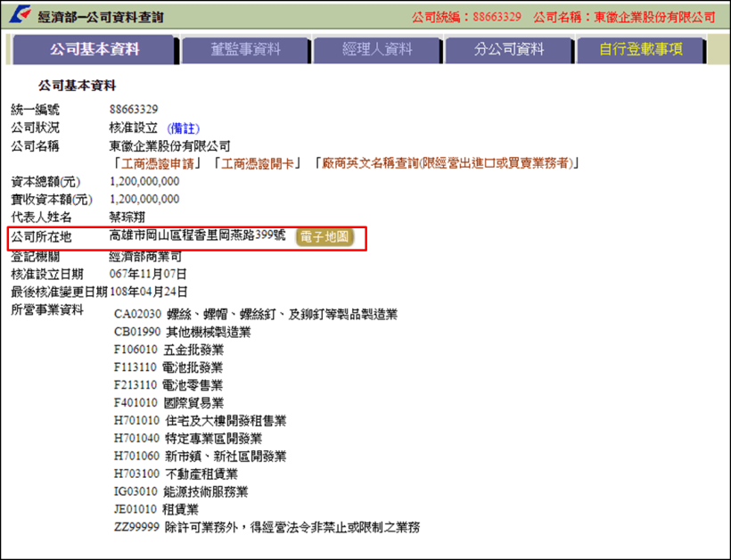Open the 分公司資料 tab
Screen dimensions: 731x560
point(509,50)
